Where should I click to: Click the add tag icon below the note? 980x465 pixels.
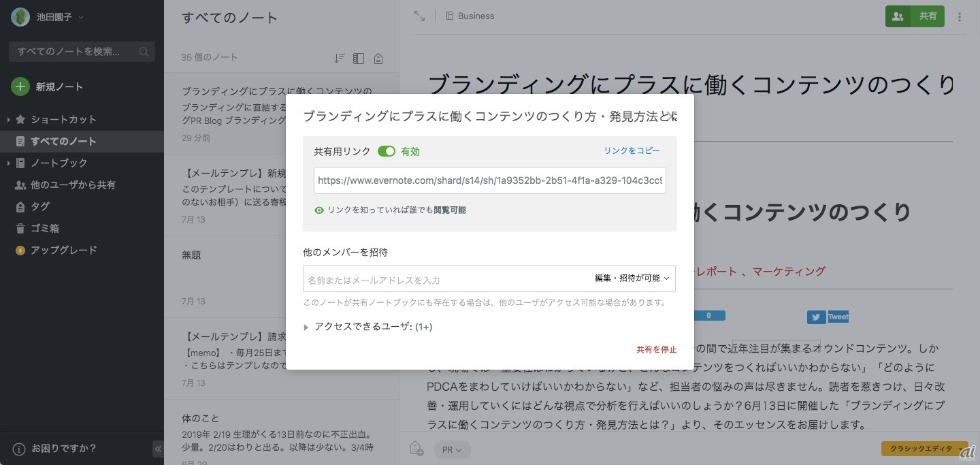416,449
